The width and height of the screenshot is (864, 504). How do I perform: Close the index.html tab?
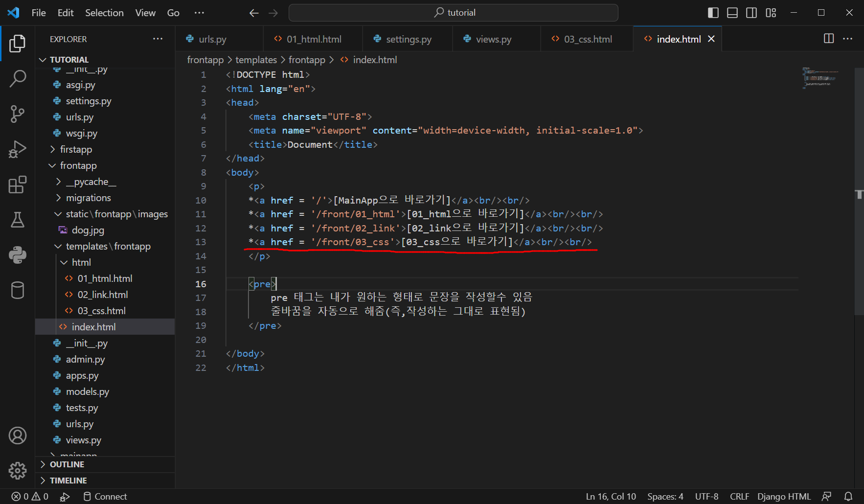point(711,39)
